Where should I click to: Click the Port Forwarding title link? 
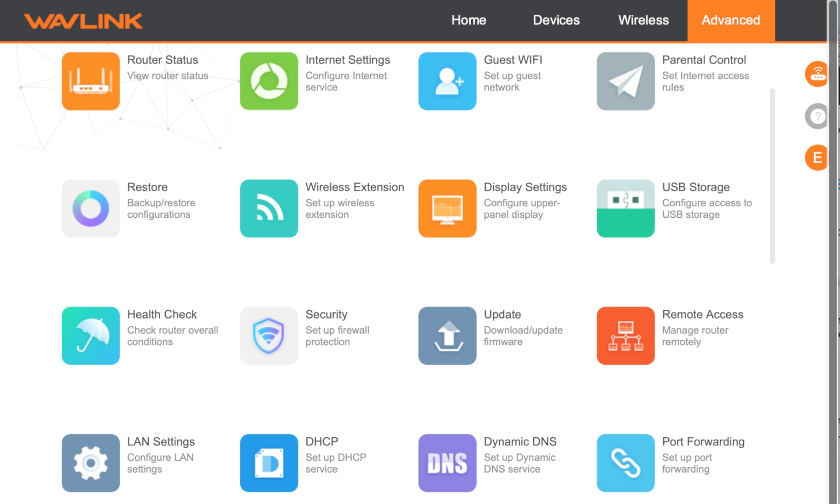pos(703,441)
